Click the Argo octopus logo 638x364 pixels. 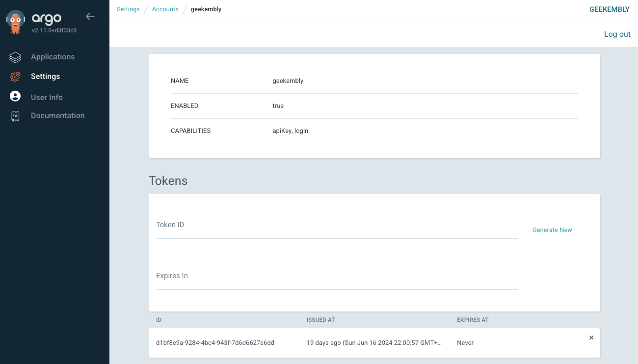pyautogui.click(x=15, y=21)
